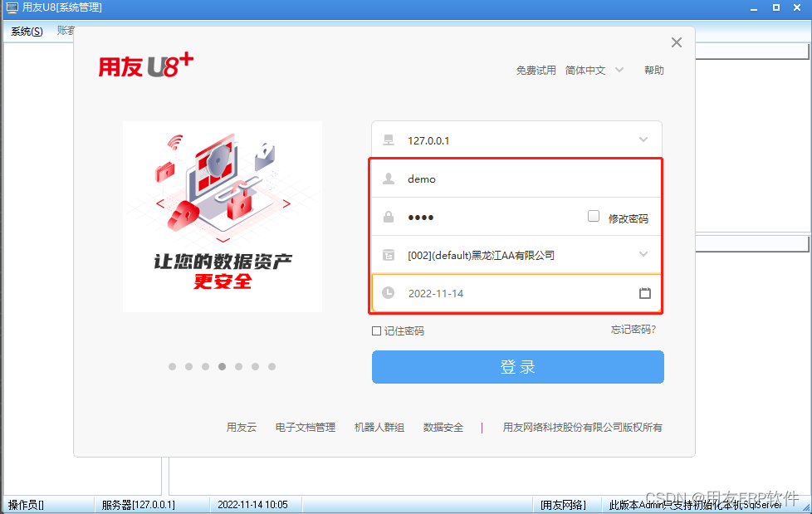Image resolution: width=812 pixels, height=514 pixels.
Task: Open the 免费试用 link
Action: (536, 70)
